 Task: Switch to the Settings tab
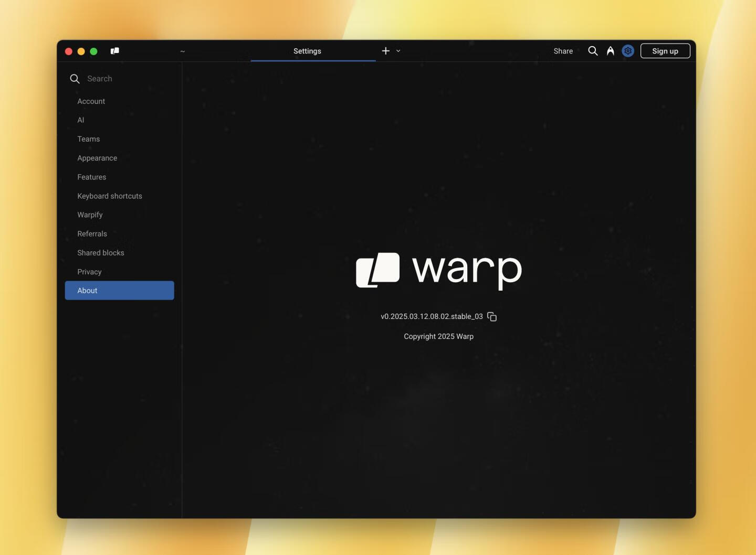click(313, 51)
